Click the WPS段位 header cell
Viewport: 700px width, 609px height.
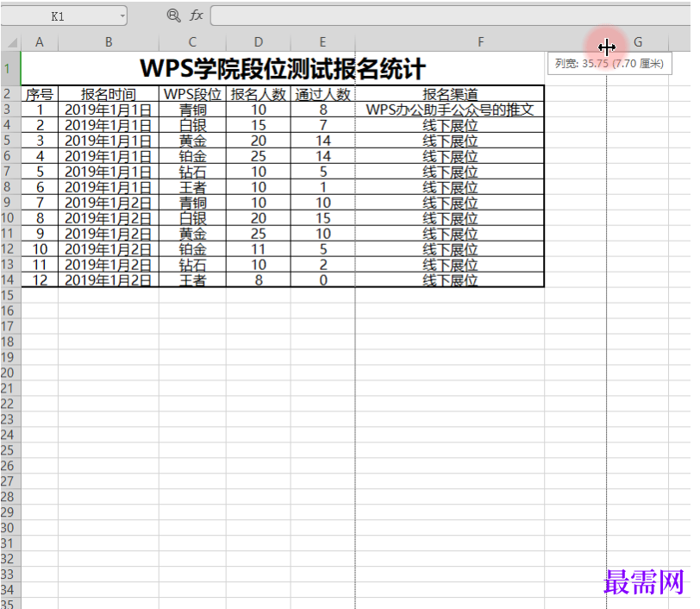192,94
